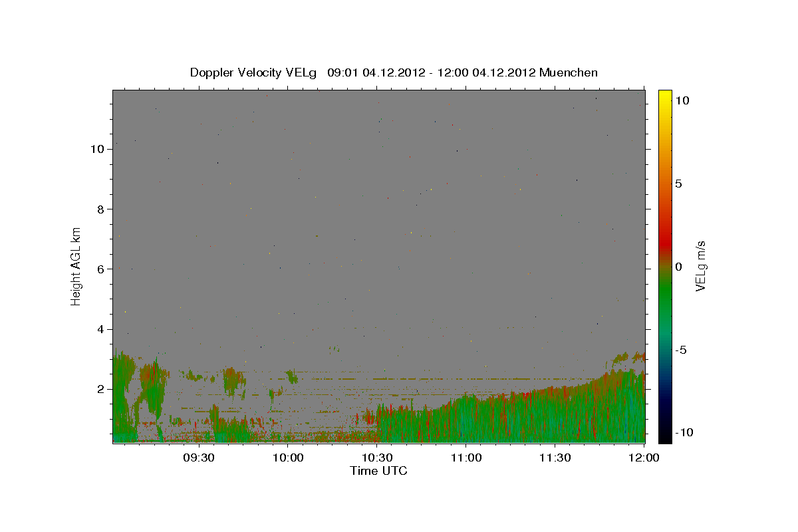This screenshot has width=798, height=532.
Task: Click the 10:30 time tick label
Action: click(x=377, y=458)
